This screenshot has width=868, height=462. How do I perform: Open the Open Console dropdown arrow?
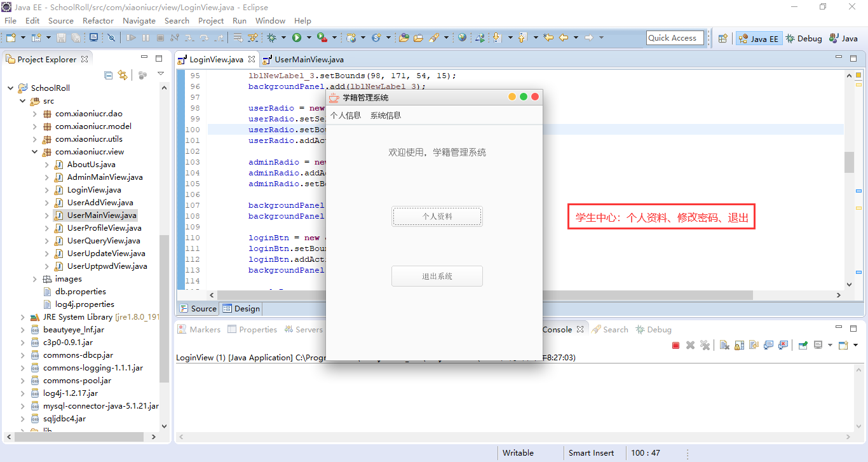tap(855, 345)
